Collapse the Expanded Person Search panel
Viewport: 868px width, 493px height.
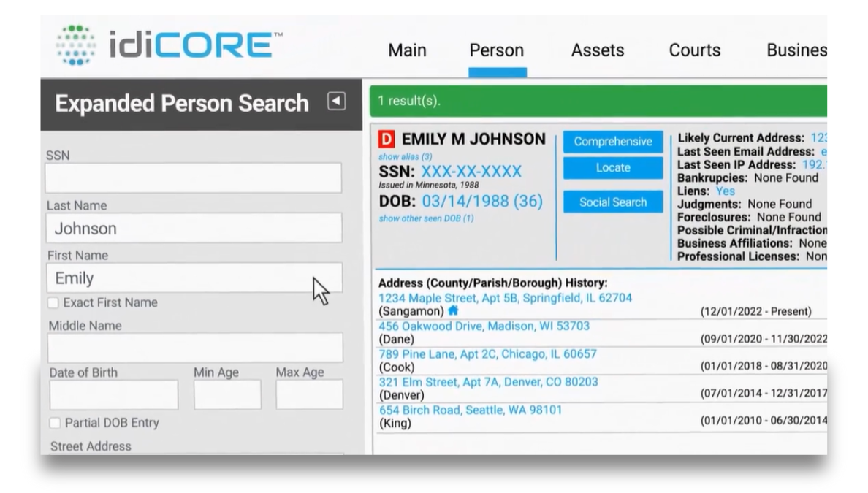click(335, 102)
